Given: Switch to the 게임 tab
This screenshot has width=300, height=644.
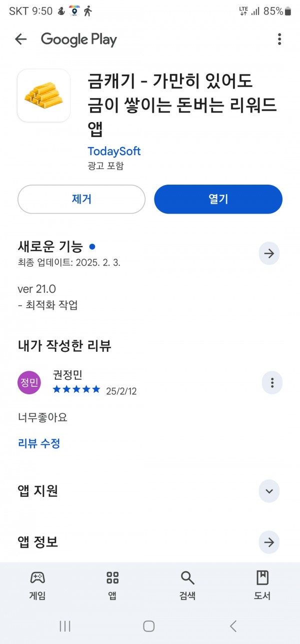Looking at the screenshot, I should [37, 585].
